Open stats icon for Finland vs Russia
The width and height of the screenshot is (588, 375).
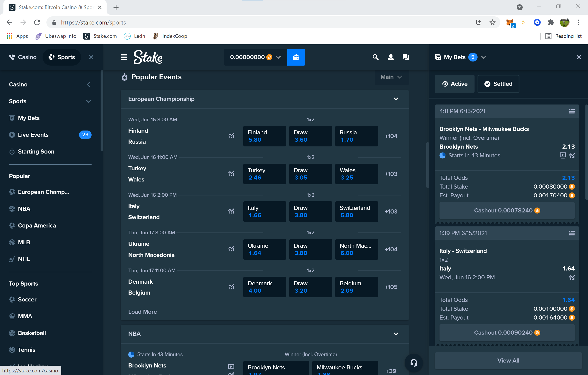click(231, 136)
